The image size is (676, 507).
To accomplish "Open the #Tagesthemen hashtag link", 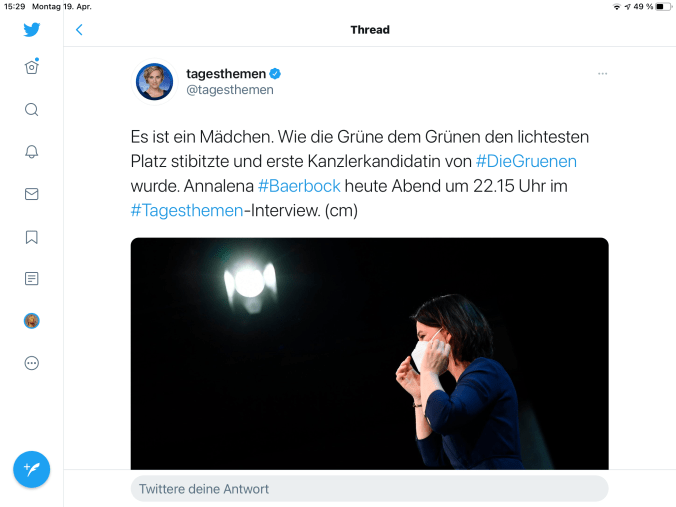I will tap(187, 210).
